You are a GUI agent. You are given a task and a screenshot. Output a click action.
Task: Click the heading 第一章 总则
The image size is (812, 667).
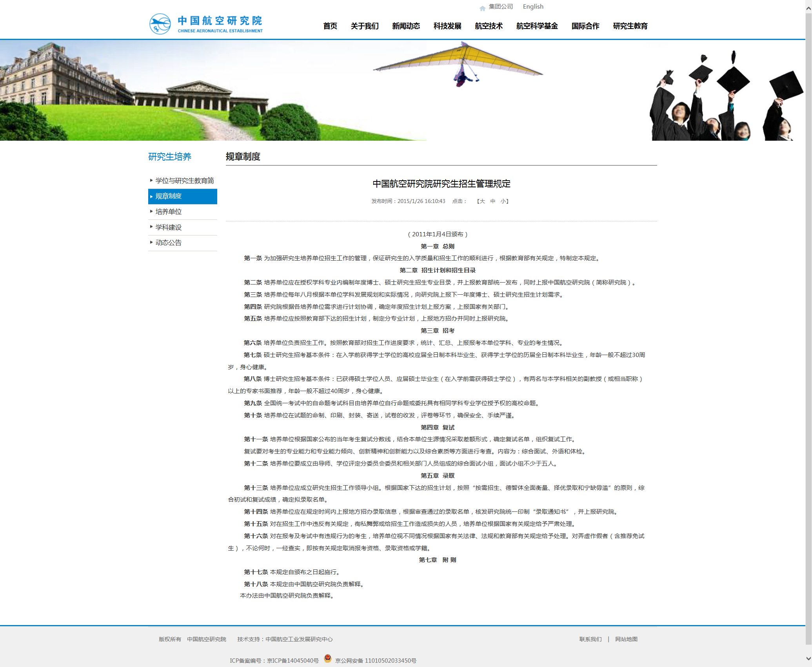point(437,246)
